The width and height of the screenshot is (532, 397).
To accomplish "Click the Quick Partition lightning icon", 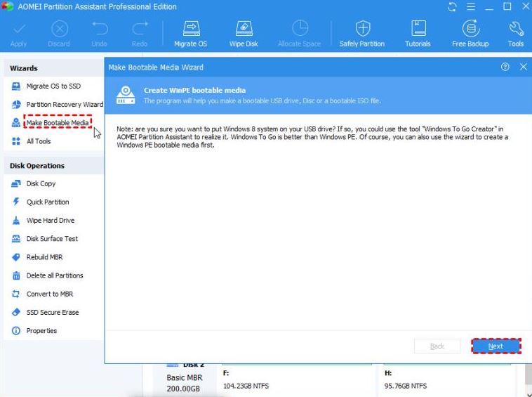I will (x=16, y=202).
